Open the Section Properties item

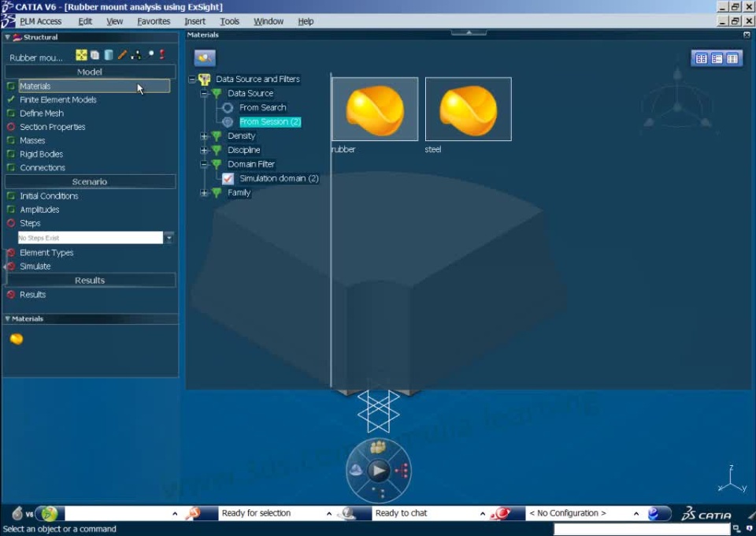coord(53,127)
